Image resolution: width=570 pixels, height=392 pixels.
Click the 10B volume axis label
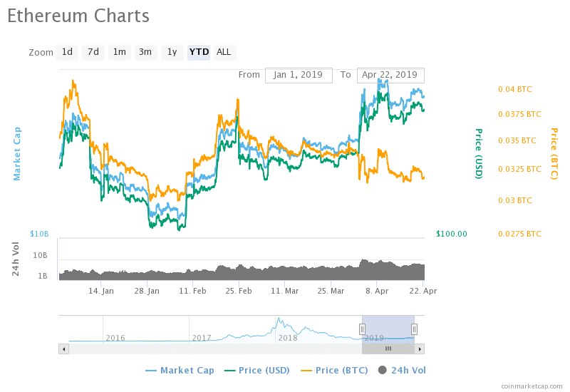coord(41,256)
